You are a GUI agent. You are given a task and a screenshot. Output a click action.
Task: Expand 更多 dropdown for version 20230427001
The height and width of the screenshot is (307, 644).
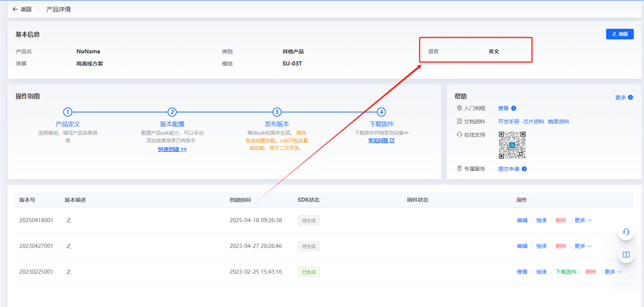coord(583,246)
